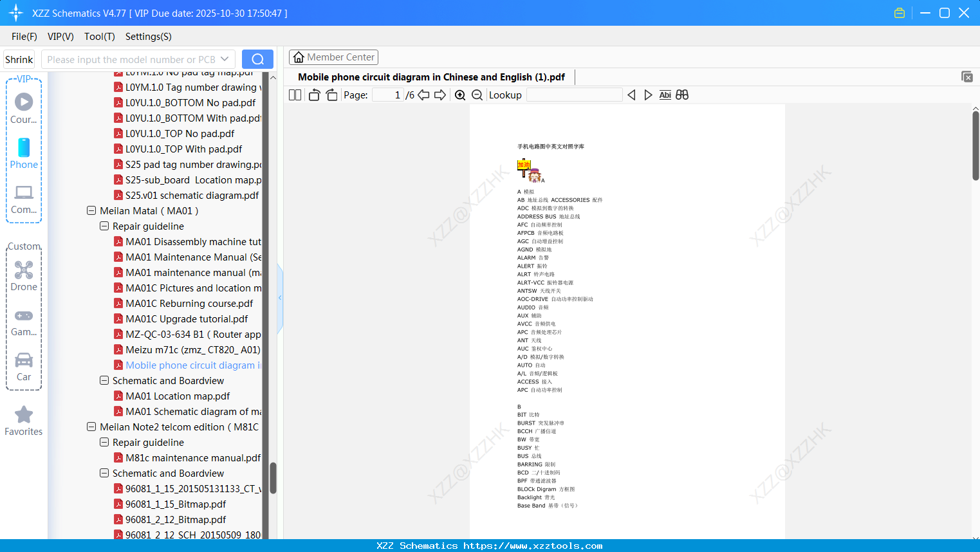Open L0YM.1.0 Tag number drawing file
This screenshot has width=980, height=552.
tap(187, 87)
